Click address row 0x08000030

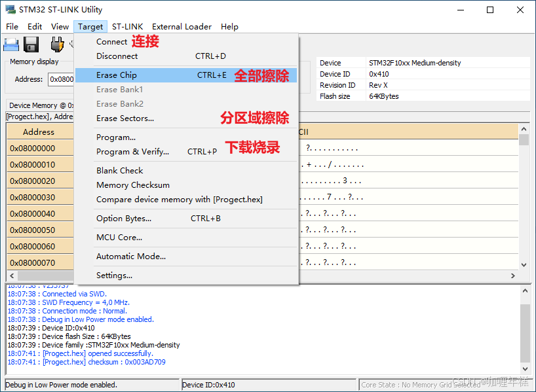(x=40, y=198)
